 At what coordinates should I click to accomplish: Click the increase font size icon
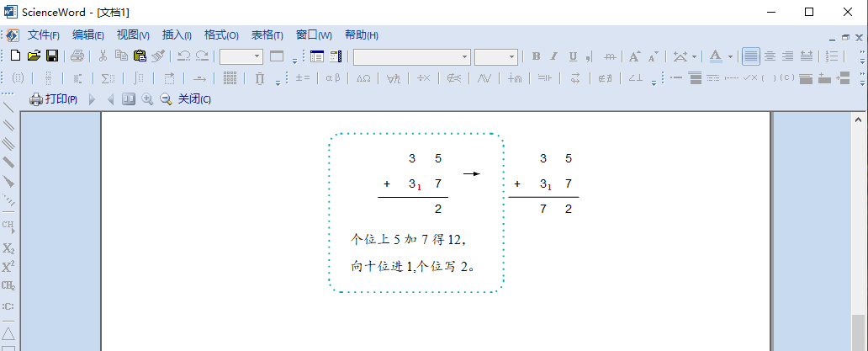click(634, 56)
